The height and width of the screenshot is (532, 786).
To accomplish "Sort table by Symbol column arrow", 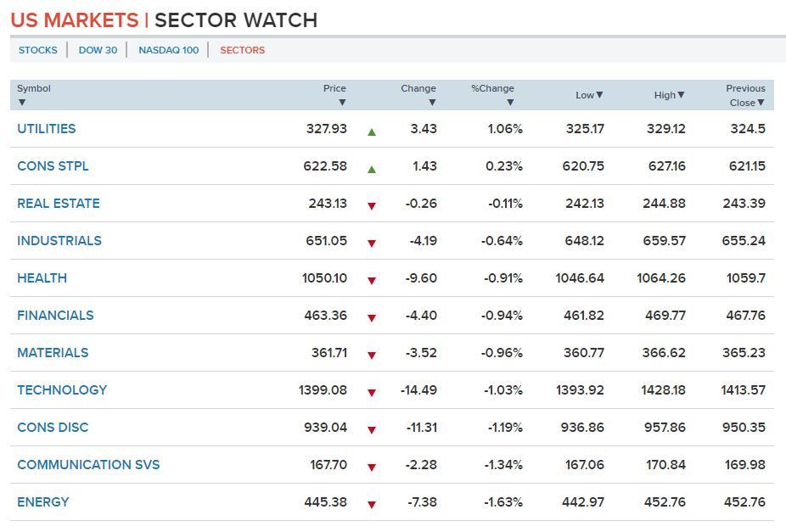I will (x=22, y=103).
